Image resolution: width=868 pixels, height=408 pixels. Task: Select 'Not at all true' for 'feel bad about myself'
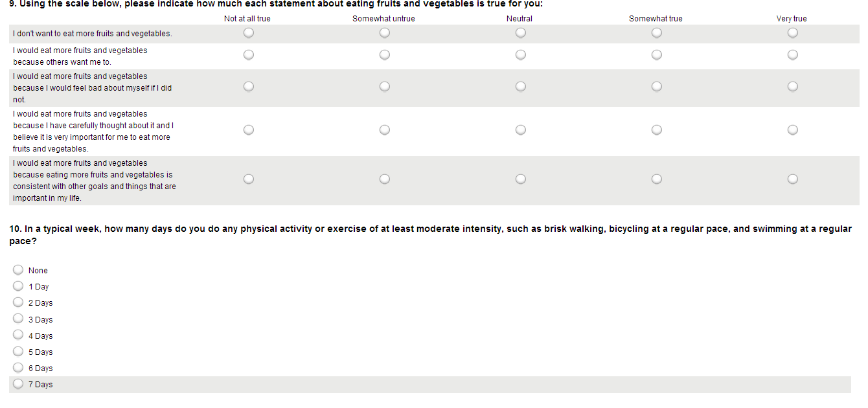pos(249,86)
